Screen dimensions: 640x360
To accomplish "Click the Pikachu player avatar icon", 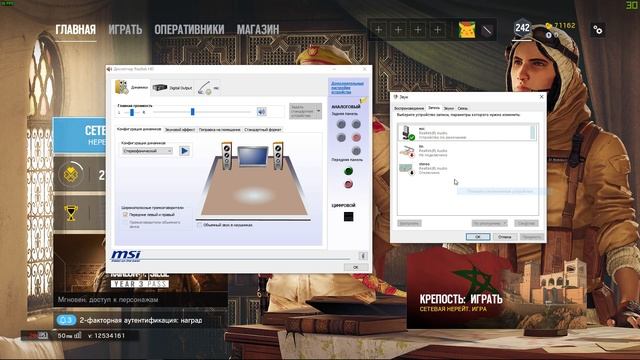I will click(467, 30).
